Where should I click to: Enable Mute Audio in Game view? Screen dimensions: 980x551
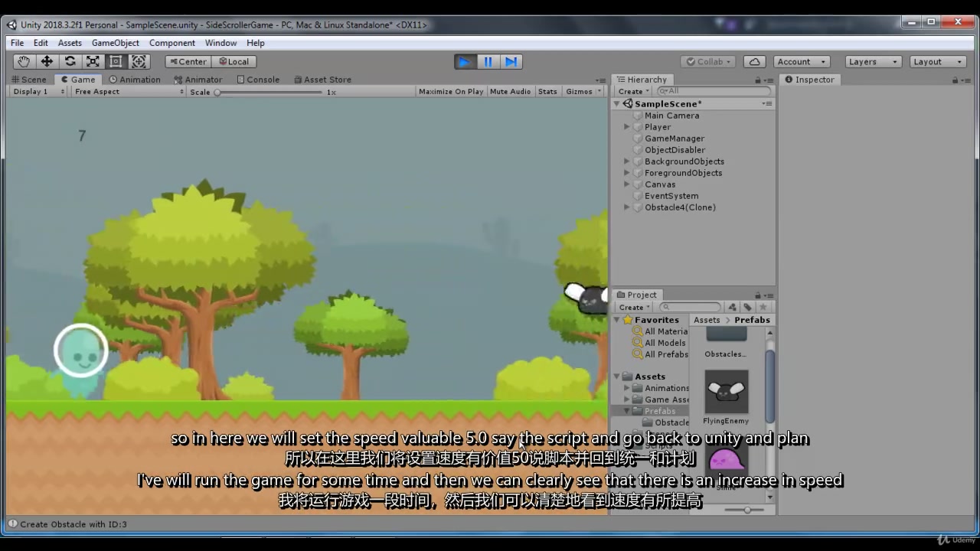(510, 91)
